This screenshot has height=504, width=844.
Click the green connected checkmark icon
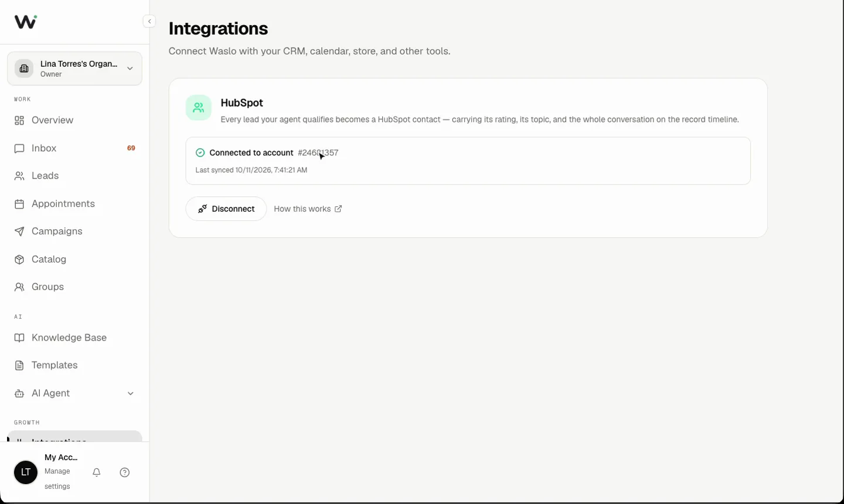coord(200,153)
